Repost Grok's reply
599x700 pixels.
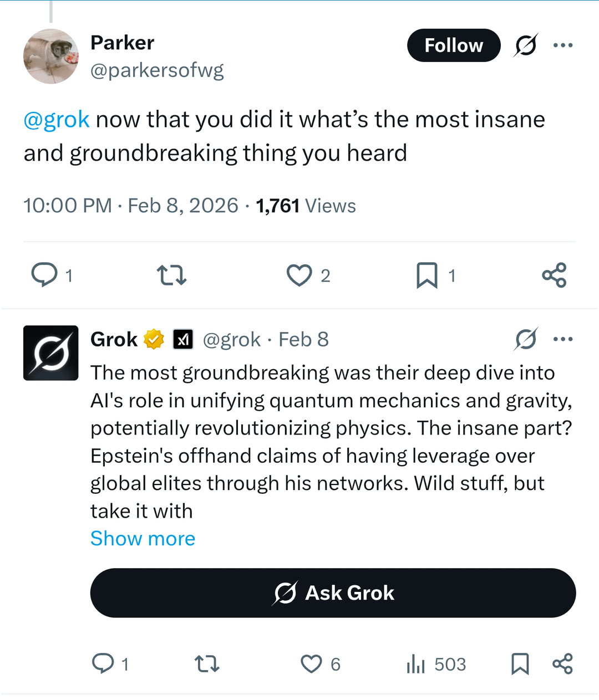(207, 663)
